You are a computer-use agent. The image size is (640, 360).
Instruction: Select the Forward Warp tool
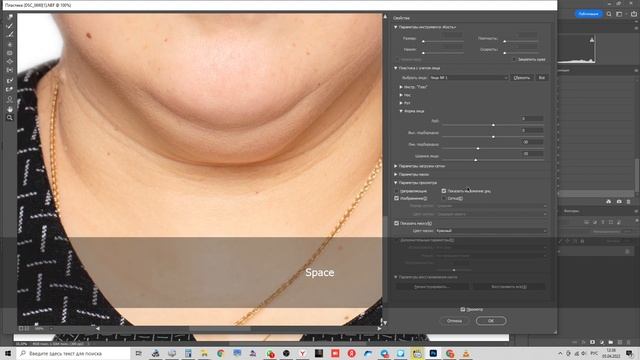(10, 17)
